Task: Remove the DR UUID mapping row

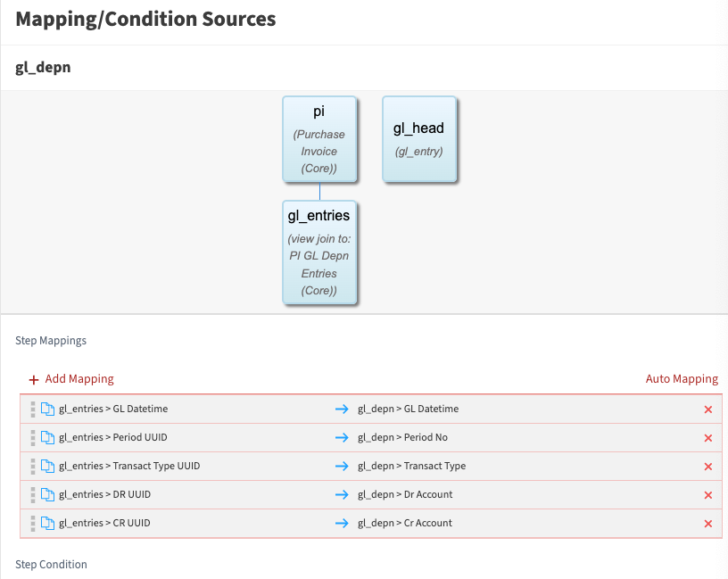Action: 707,495
